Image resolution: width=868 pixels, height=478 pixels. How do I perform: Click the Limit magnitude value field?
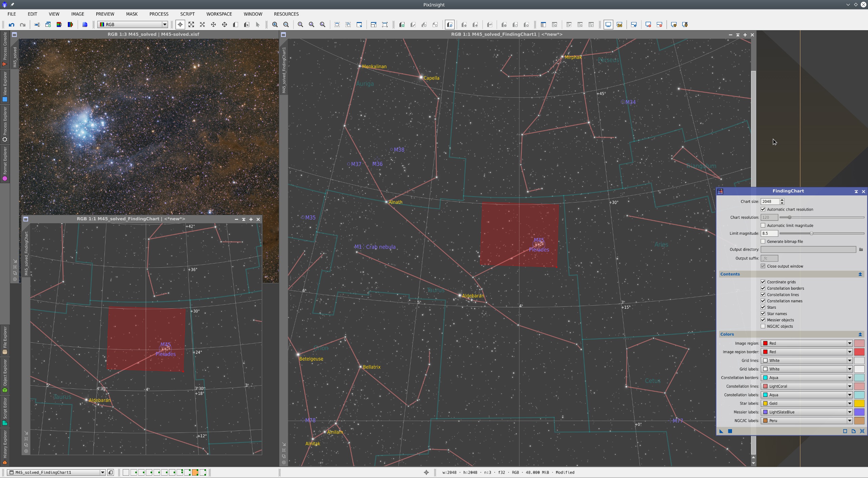(x=769, y=233)
